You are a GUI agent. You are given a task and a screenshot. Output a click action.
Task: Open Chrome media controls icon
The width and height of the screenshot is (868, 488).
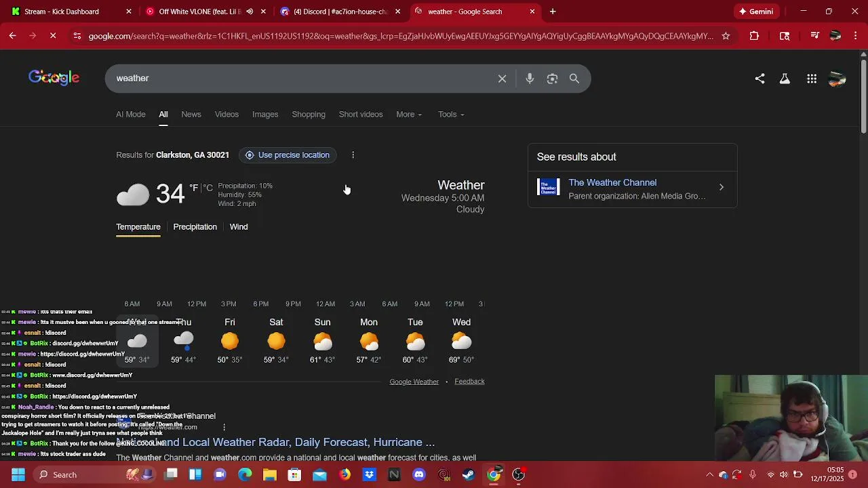point(815,36)
